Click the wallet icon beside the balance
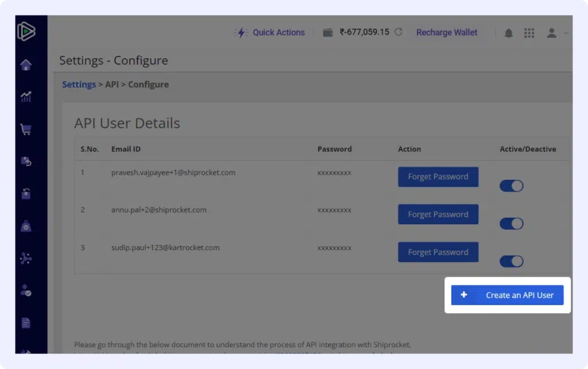The image size is (588, 369). click(328, 33)
